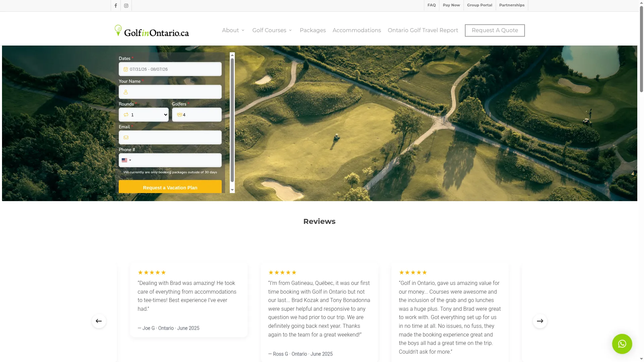
Task: Click the "Golf in Ontario, gave us amazing value" review
Action: (x=450, y=317)
